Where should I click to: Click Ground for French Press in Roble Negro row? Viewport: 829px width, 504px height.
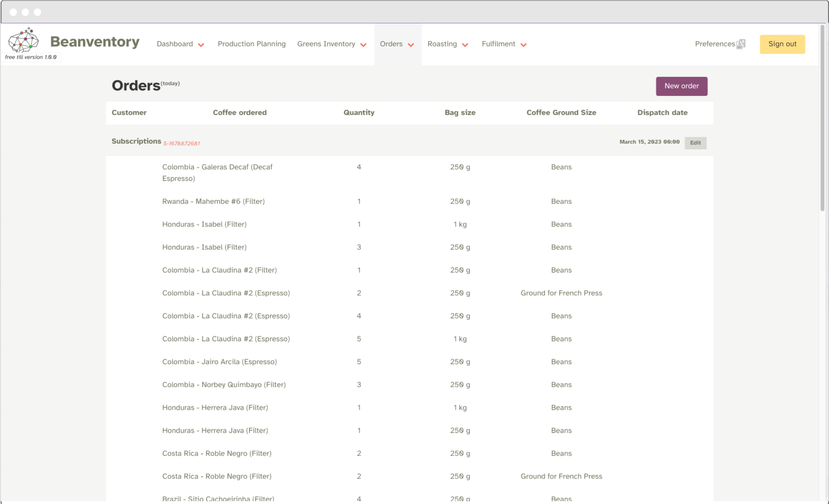[561, 476]
